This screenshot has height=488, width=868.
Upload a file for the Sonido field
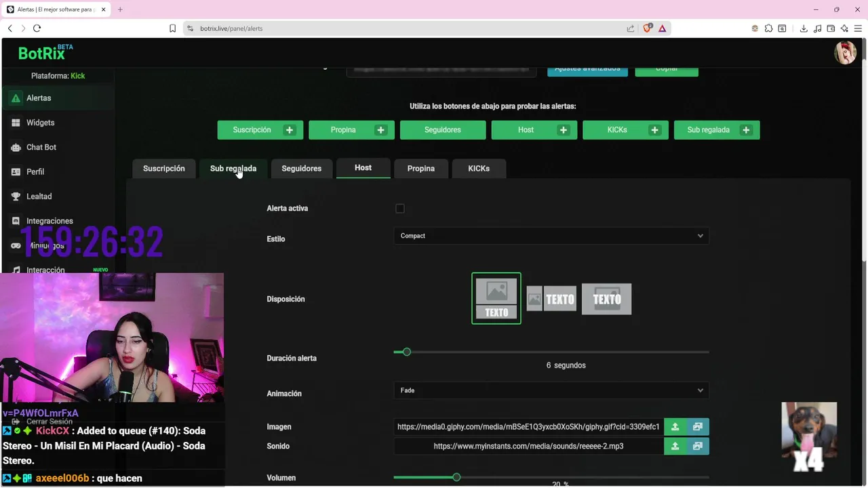(x=675, y=446)
